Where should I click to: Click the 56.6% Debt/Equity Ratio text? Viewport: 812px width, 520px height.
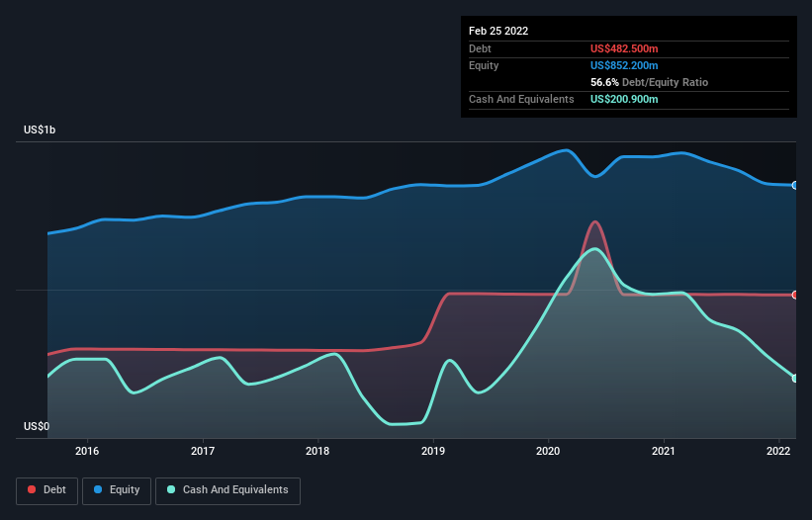[650, 82]
